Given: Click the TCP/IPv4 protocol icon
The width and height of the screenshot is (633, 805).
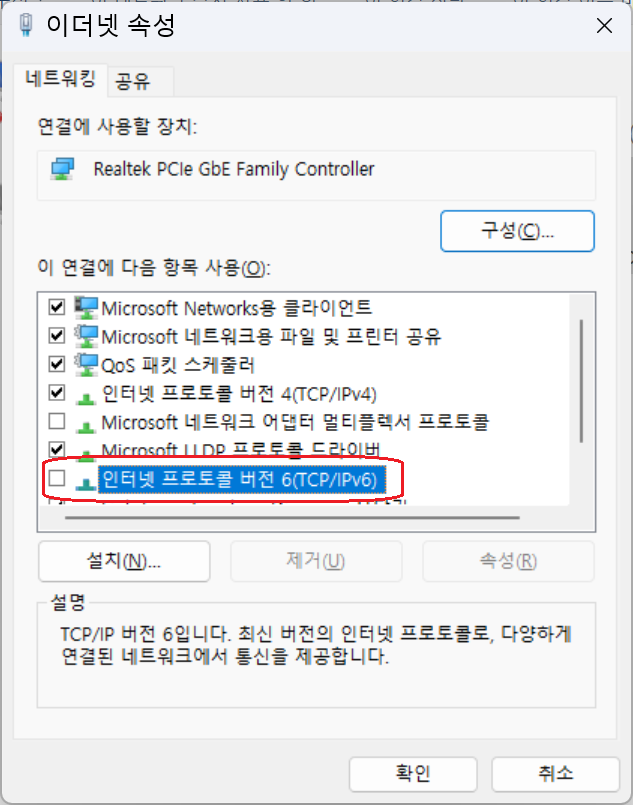Looking at the screenshot, I should pos(86,397).
